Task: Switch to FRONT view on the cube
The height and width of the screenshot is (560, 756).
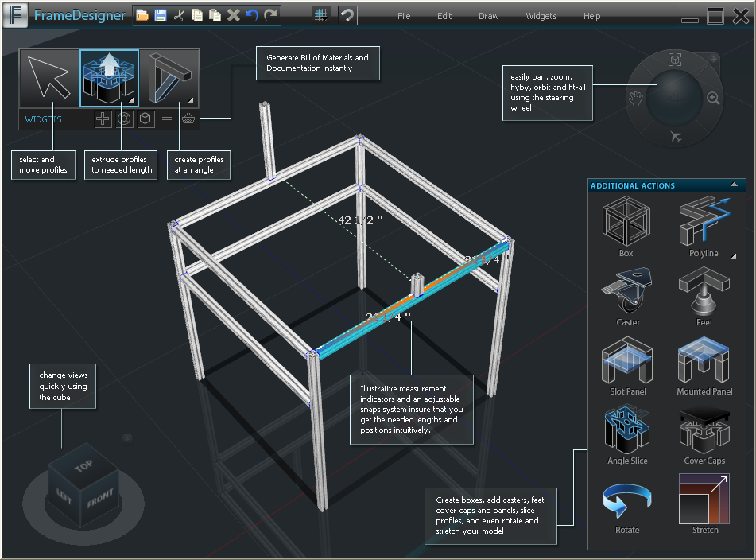Action: coord(100,500)
